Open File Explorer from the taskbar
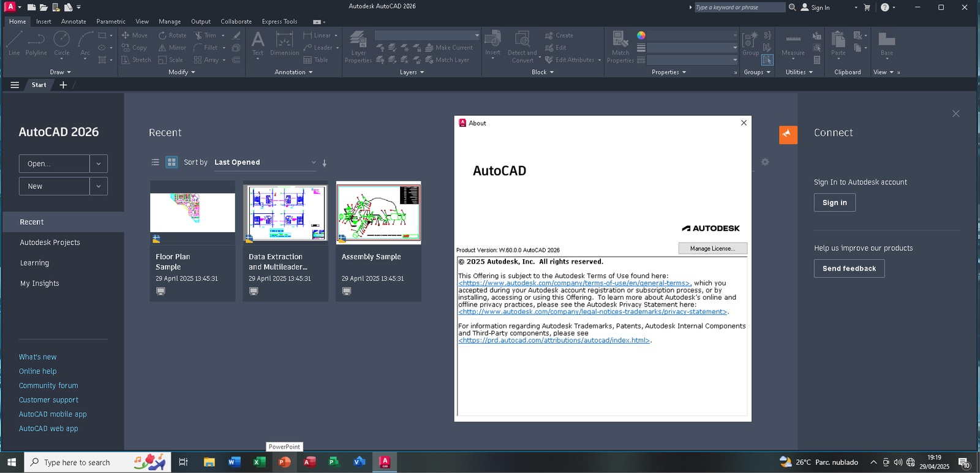The height and width of the screenshot is (473, 980). pos(209,462)
